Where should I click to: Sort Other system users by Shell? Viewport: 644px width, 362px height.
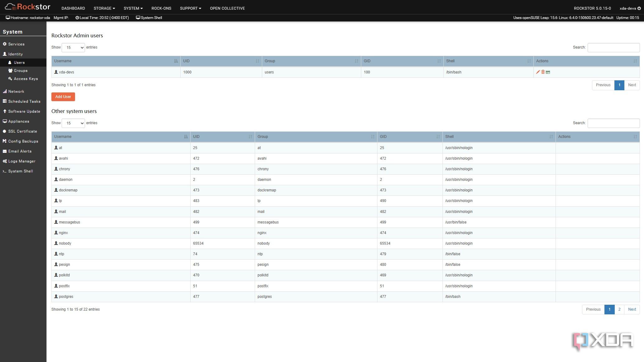click(x=499, y=137)
